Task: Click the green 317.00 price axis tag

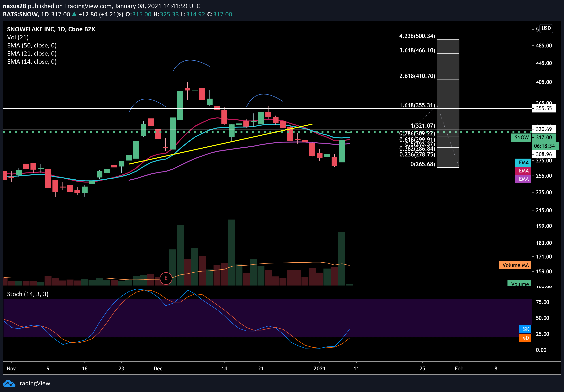Action: pyautogui.click(x=544, y=138)
